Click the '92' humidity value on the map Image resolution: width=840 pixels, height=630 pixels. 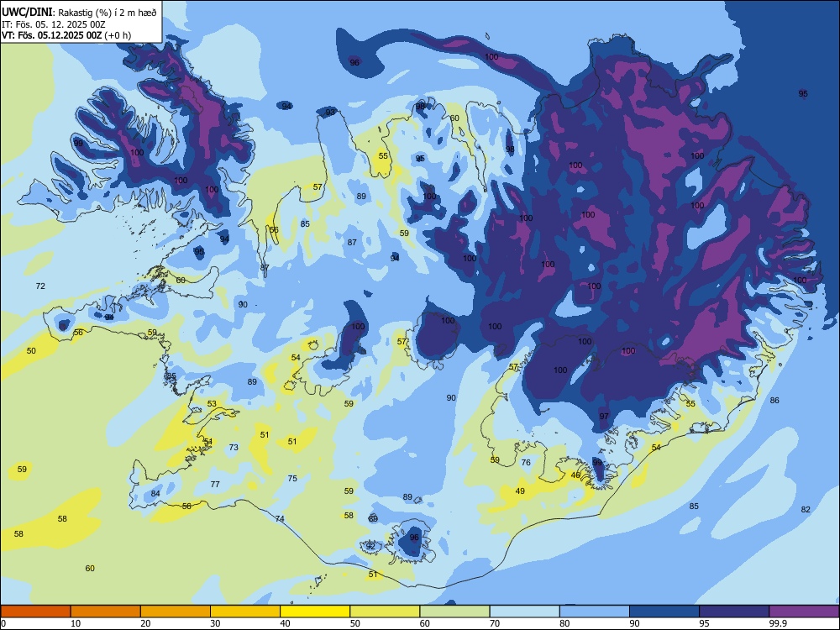(370, 547)
